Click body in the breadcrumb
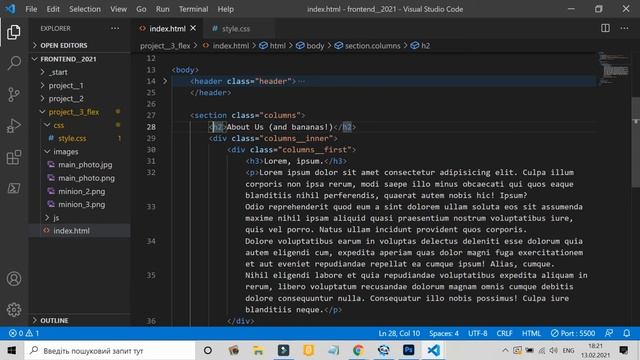The height and width of the screenshot is (360, 640). (x=315, y=46)
